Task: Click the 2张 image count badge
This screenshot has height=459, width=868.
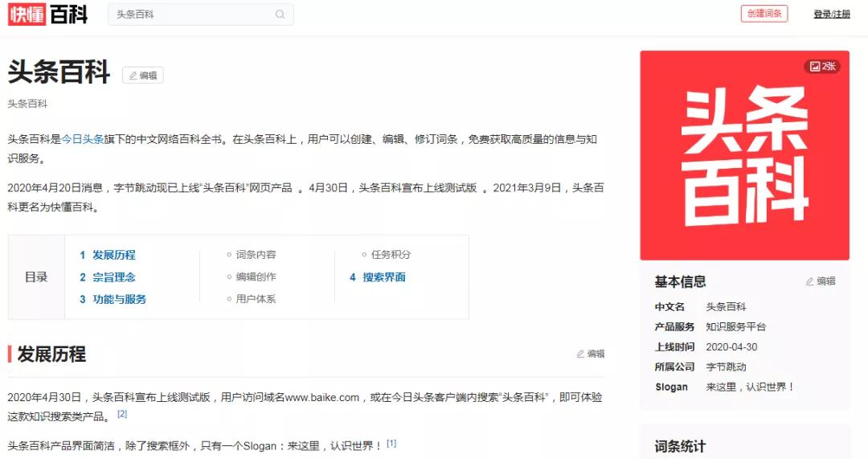Action: [x=823, y=67]
